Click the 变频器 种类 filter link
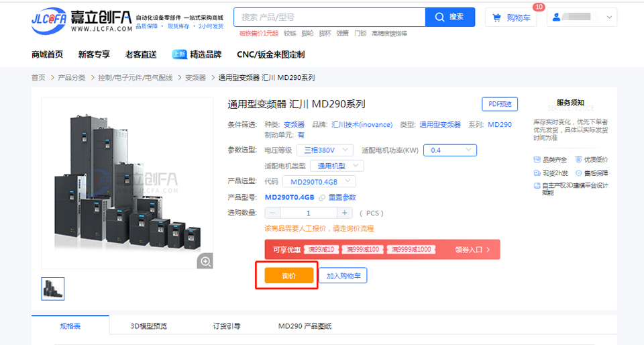 tap(294, 124)
